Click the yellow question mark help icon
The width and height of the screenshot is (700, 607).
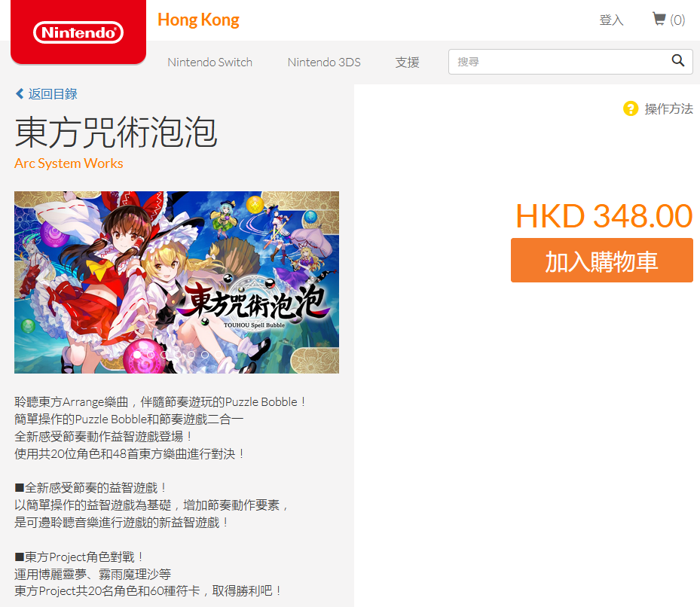631,108
